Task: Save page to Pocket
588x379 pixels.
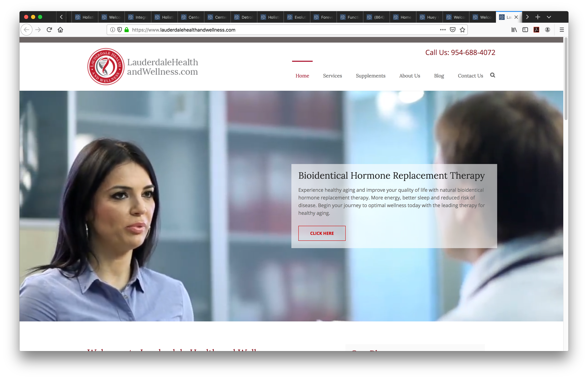Action: [453, 30]
